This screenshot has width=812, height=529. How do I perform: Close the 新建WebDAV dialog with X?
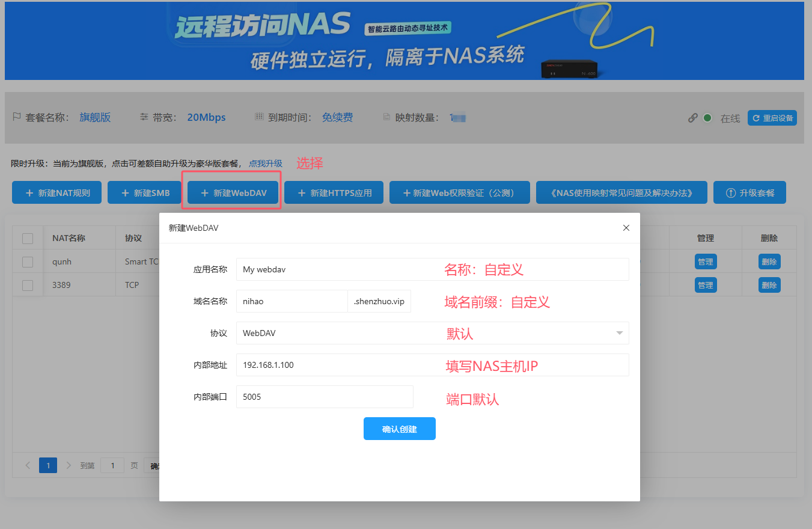626,228
